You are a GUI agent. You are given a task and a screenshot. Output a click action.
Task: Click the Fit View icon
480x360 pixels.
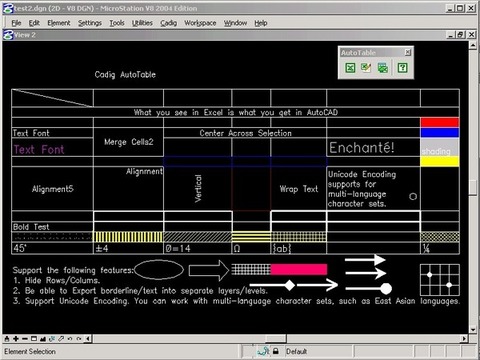[x=43, y=339]
